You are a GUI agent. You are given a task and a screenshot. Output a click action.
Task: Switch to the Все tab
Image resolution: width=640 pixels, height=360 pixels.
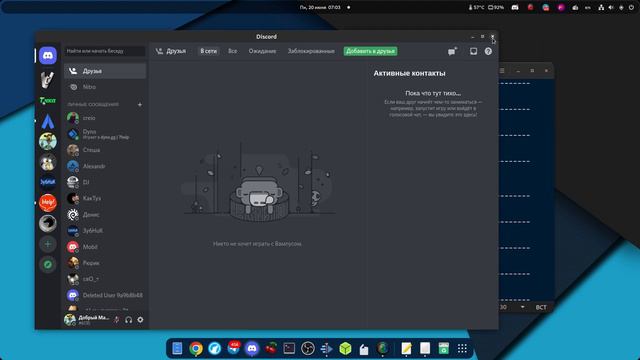(x=232, y=51)
